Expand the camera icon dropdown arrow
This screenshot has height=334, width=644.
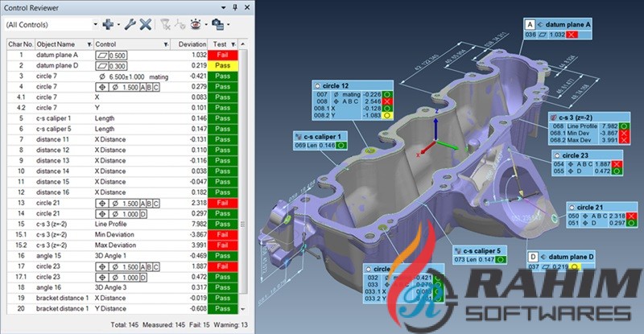(x=228, y=25)
